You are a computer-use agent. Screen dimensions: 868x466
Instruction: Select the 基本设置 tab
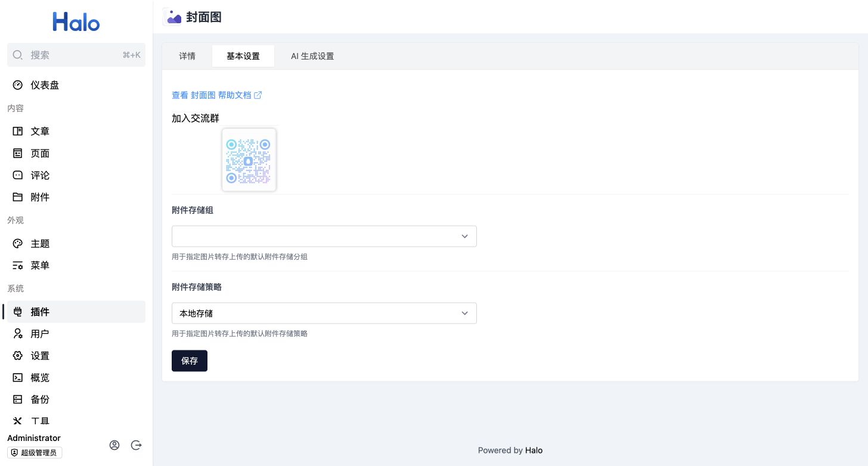243,56
